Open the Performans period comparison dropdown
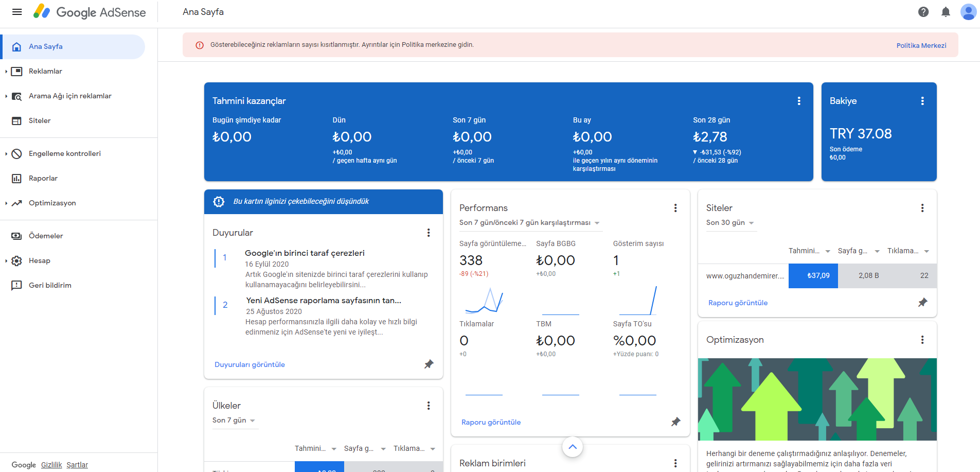 click(x=530, y=223)
